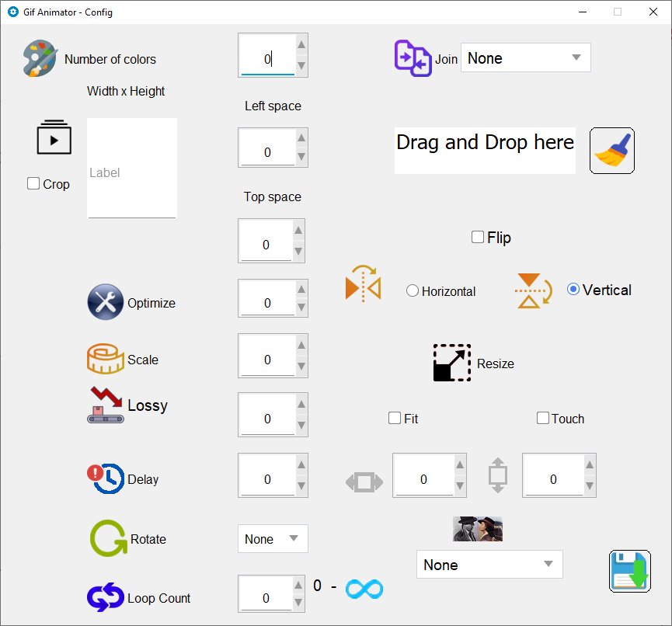This screenshot has height=626, width=672.
Task: Click the Number of colors palette icon
Action: 40,58
